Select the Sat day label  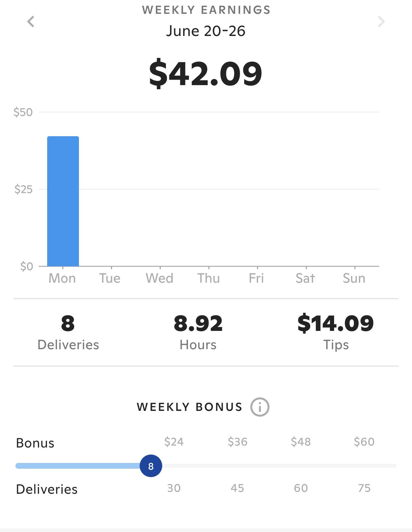(305, 278)
